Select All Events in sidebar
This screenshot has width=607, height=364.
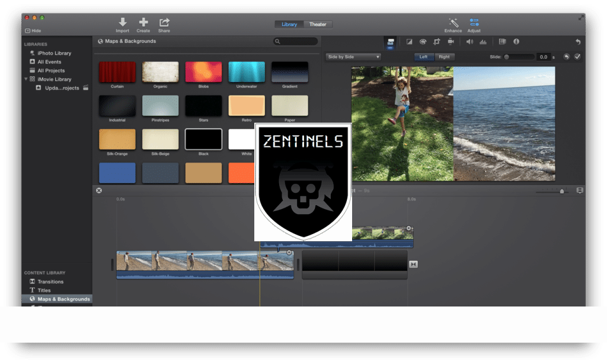pos(49,62)
